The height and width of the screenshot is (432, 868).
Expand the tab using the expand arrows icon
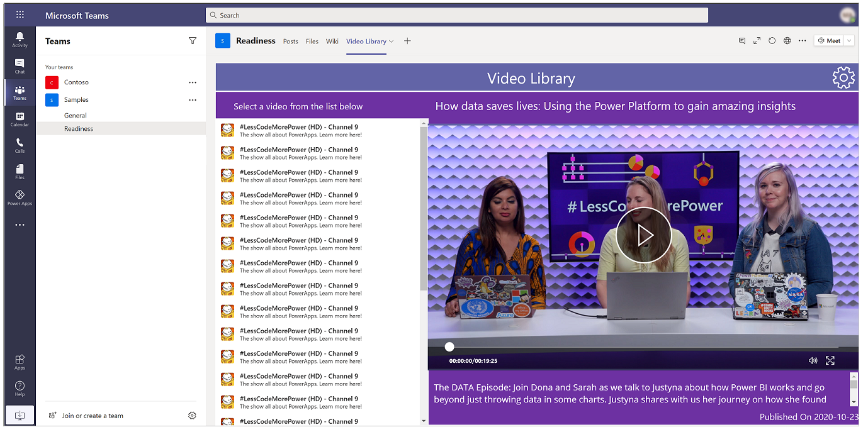(x=757, y=41)
